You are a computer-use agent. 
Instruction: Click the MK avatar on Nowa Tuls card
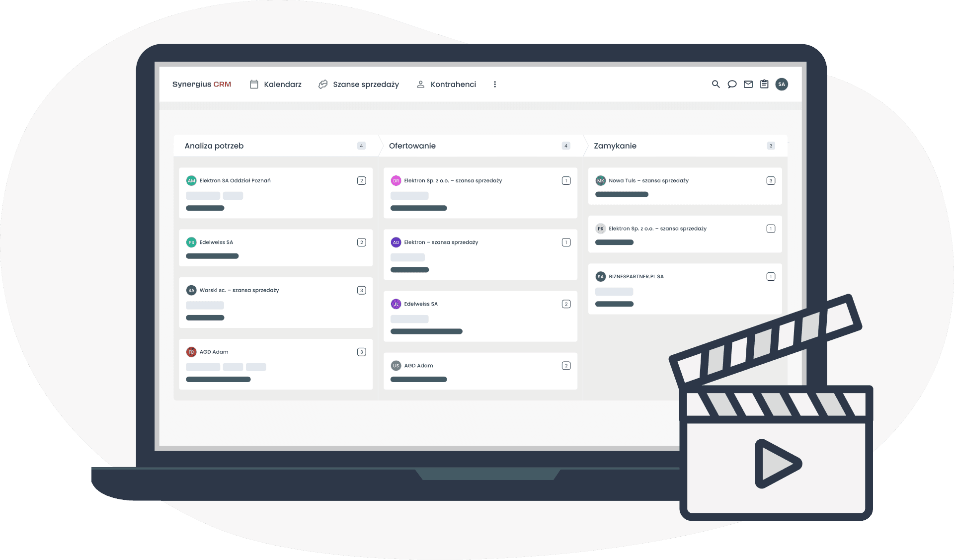tap(601, 181)
